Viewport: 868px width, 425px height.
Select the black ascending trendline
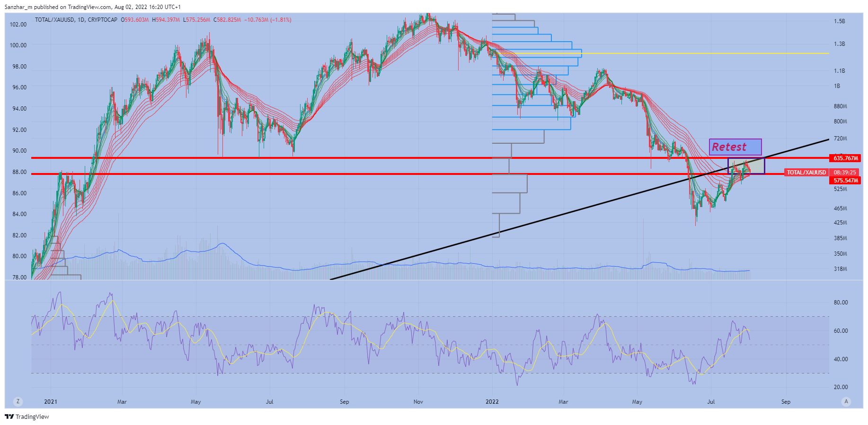580,209
